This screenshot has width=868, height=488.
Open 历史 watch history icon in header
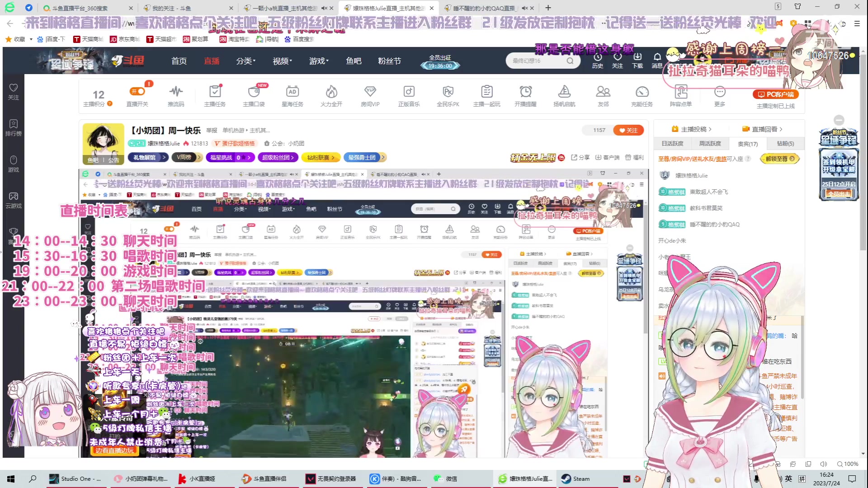pyautogui.click(x=598, y=61)
